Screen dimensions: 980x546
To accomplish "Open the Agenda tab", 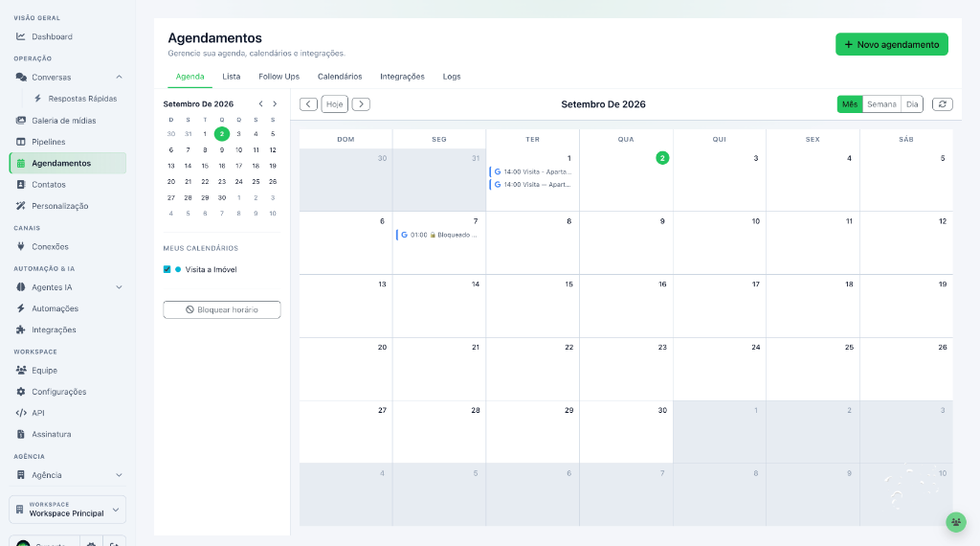I will pyautogui.click(x=190, y=77).
